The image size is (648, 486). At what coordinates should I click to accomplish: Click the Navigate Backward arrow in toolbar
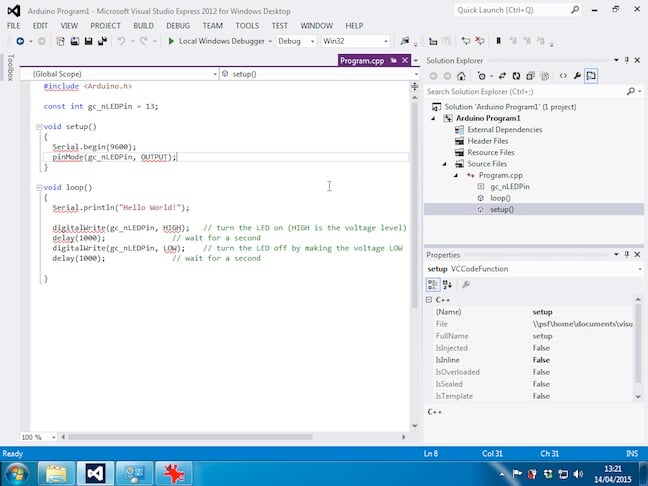coord(20,41)
